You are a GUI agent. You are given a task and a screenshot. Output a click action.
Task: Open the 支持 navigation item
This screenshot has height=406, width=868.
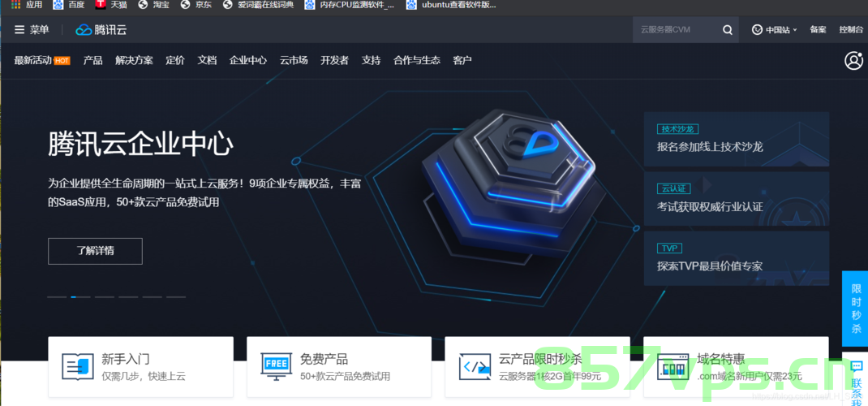point(371,60)
